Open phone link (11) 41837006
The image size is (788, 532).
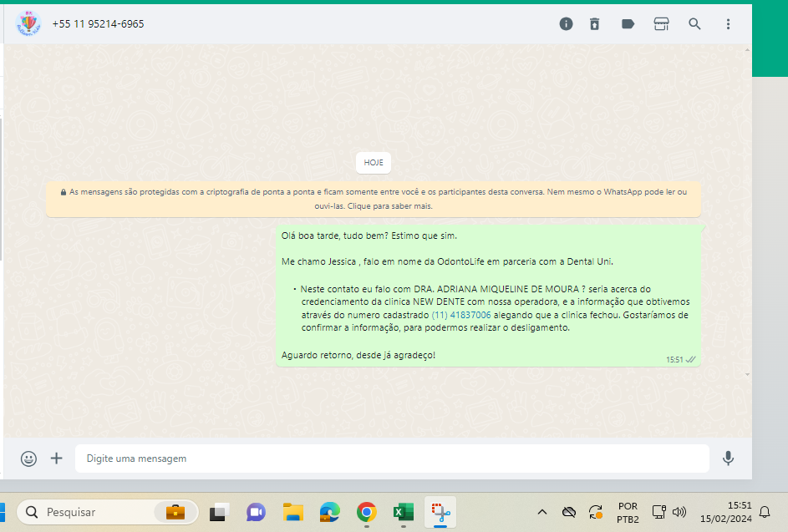click(x=460, y=315)
